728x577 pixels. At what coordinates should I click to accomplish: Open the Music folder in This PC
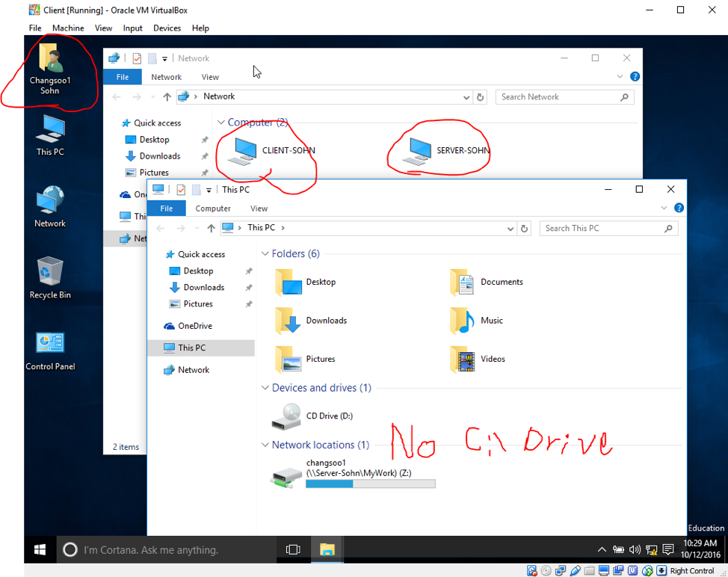tap(476, 321)
